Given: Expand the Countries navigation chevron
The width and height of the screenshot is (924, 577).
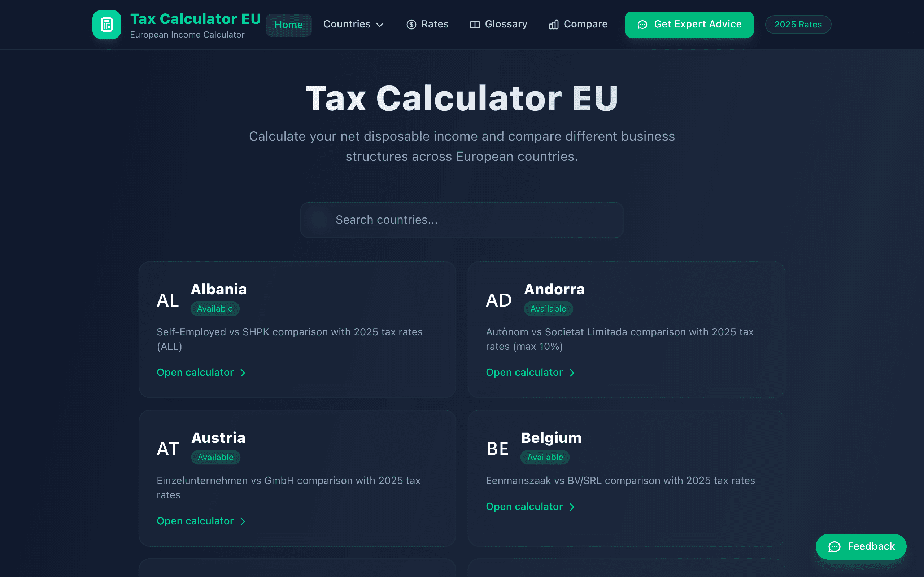Looking at the screenshot, I should point(380,25).
